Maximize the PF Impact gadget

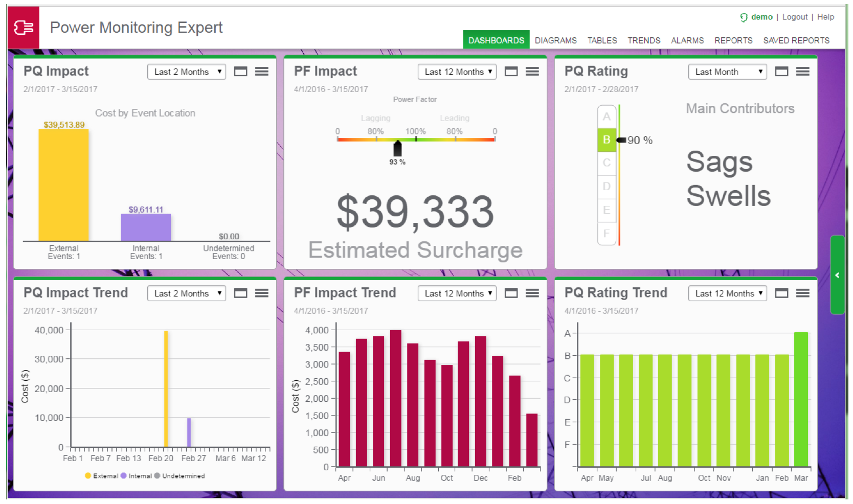point(511,72)
